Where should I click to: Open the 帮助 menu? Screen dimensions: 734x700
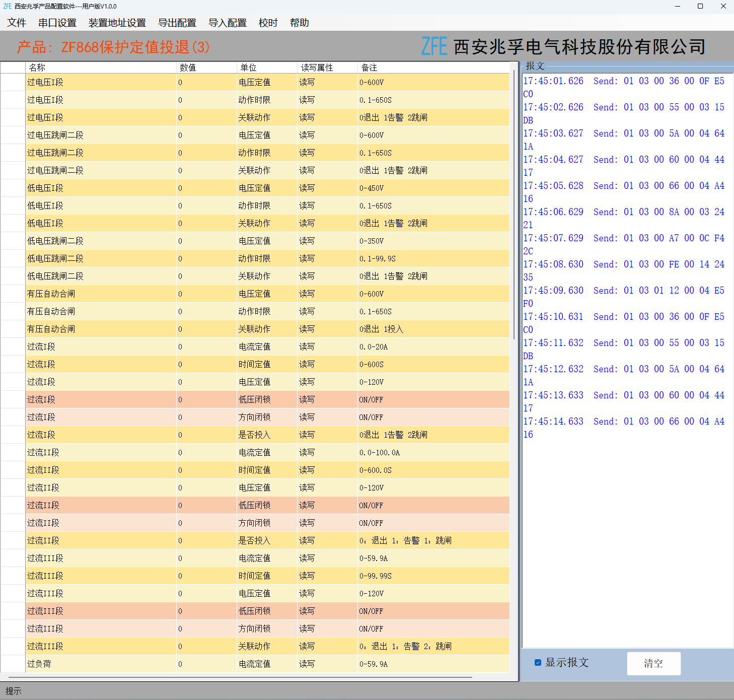(300, 23)
